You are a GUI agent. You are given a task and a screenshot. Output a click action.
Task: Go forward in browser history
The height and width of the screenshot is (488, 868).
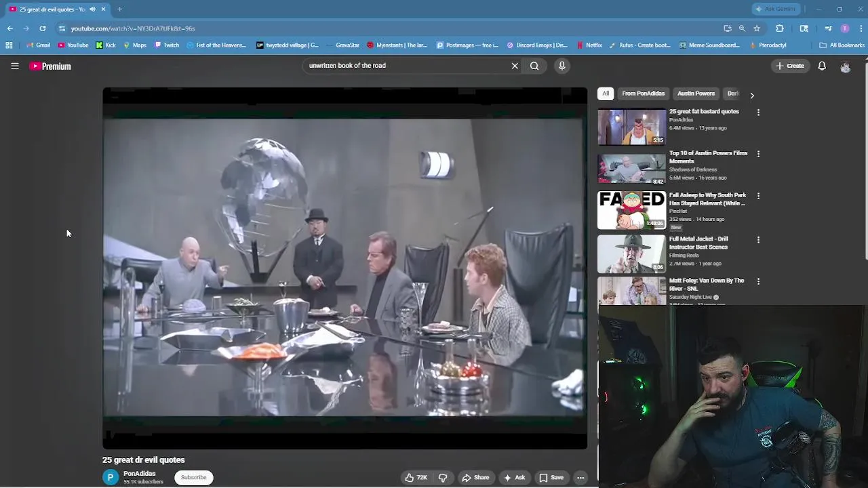click(26, 28)
